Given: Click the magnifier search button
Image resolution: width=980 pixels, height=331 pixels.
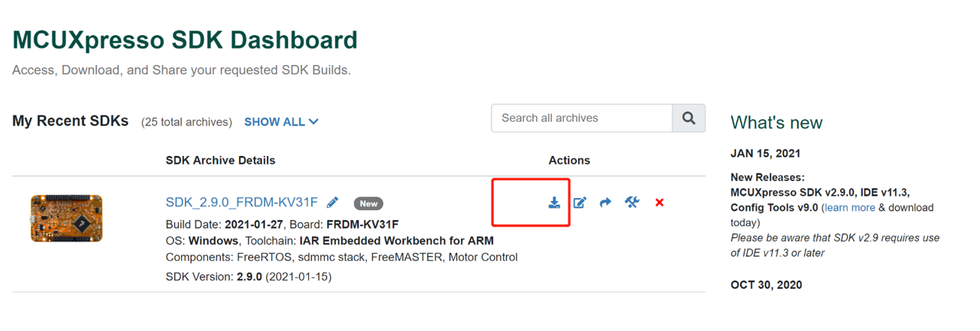Looking at the screenshot, I should tap(688, 118).
